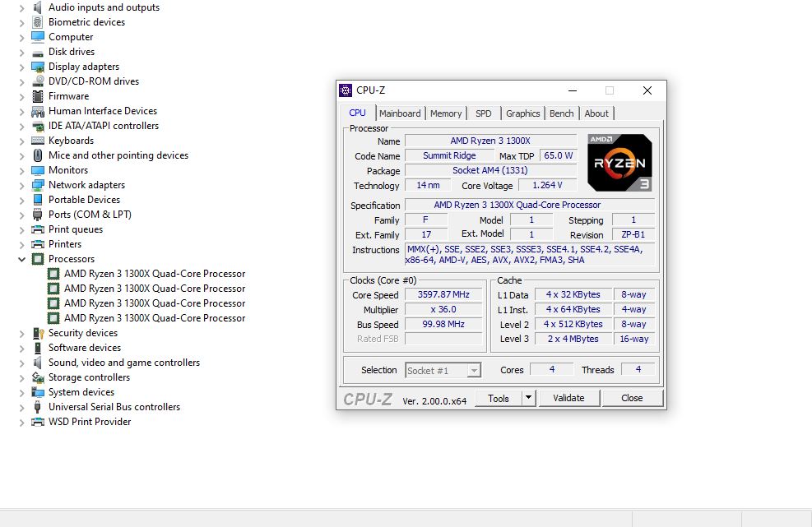
Task: Click the Network adapters icon
Action: (x=38, y=185)
